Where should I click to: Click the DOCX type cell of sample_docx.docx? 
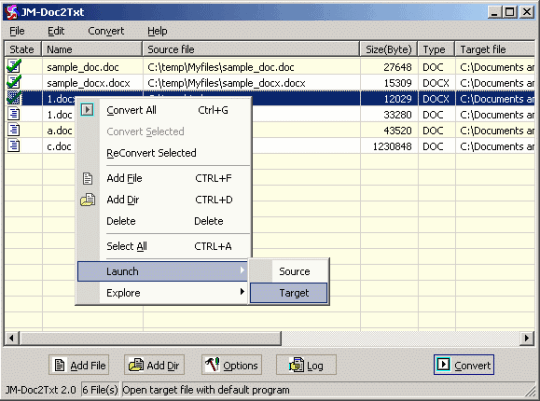pos(436,83)
